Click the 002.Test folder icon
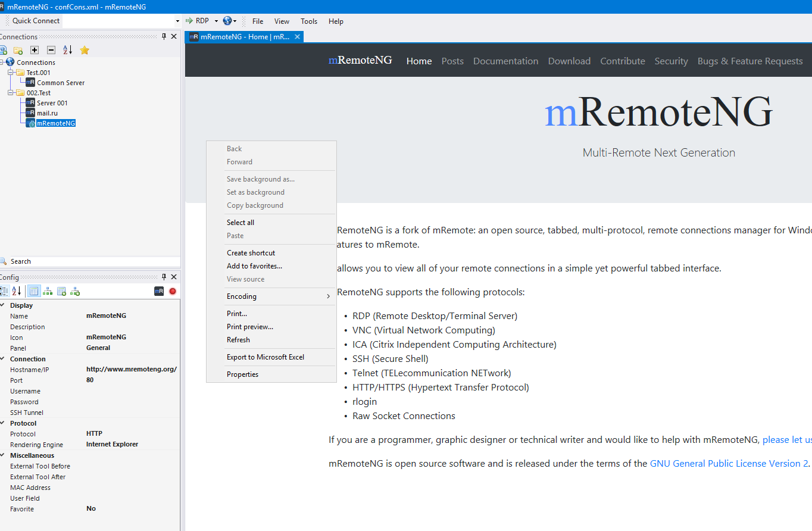The height and width of the screenshot is (531, 812). (20, 92)
